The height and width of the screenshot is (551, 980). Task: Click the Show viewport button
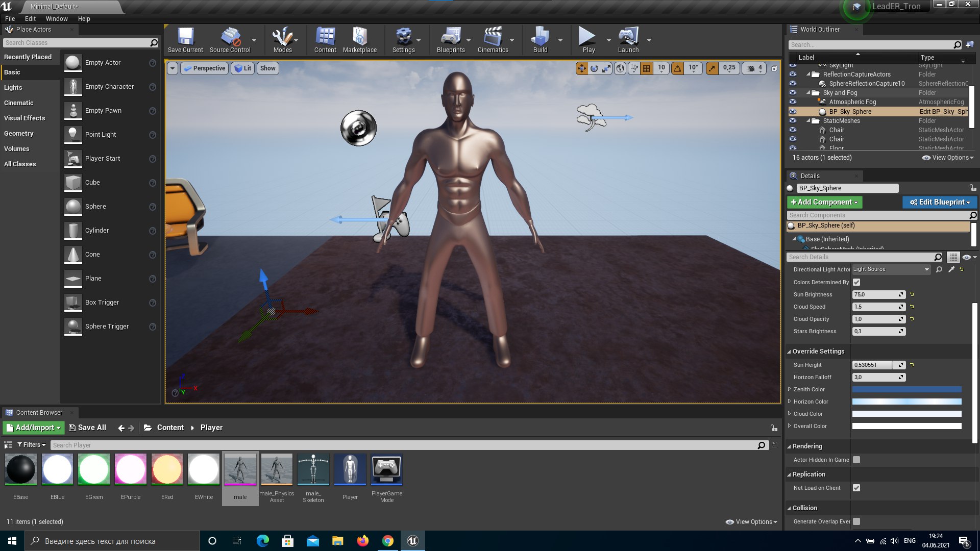[268, 68]
